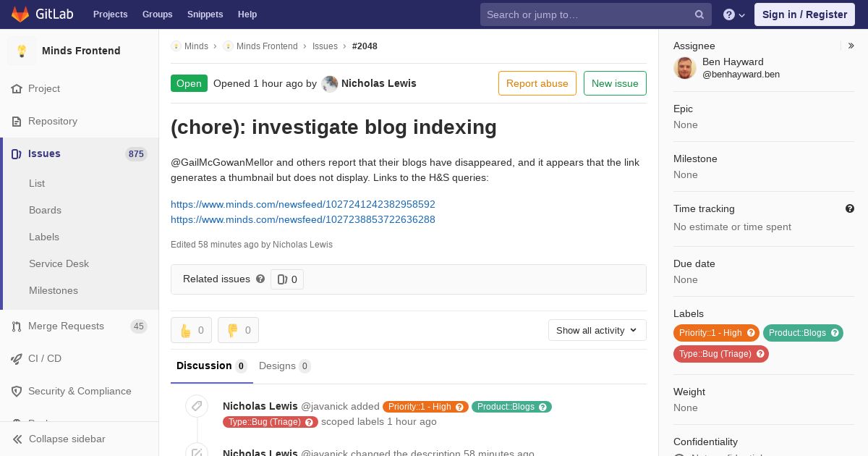Collapse the right sidebar chevron
This screenshot has height=456, width=868.
point(851,46)
